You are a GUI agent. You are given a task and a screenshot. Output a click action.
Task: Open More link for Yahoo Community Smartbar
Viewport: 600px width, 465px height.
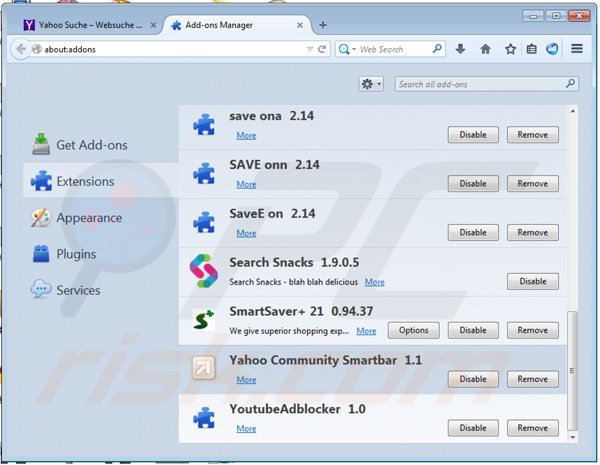tap(246, 380)
